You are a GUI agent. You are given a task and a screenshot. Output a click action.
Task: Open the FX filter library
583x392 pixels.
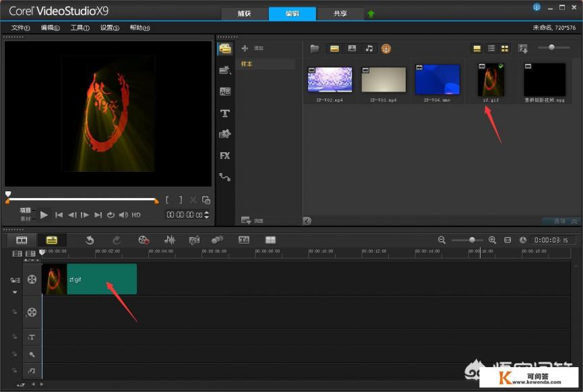point(225,156)
